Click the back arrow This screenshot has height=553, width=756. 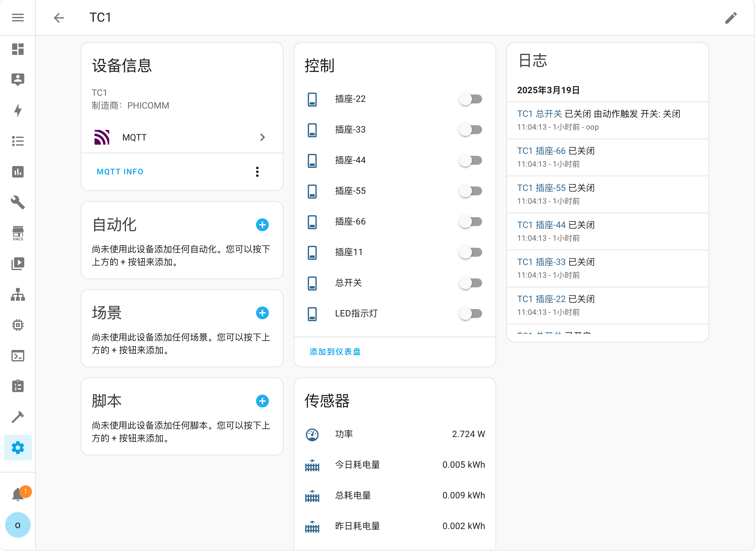point(59,18)
